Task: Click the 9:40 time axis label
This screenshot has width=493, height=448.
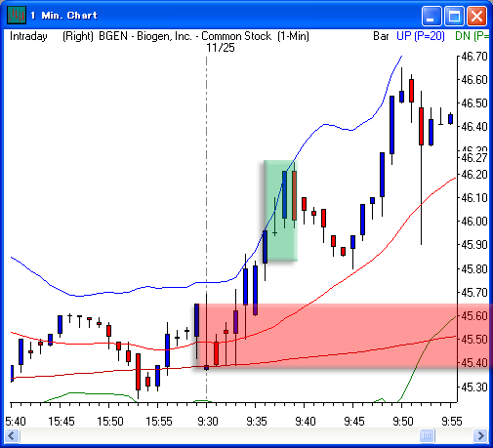Action: (306, 422)
